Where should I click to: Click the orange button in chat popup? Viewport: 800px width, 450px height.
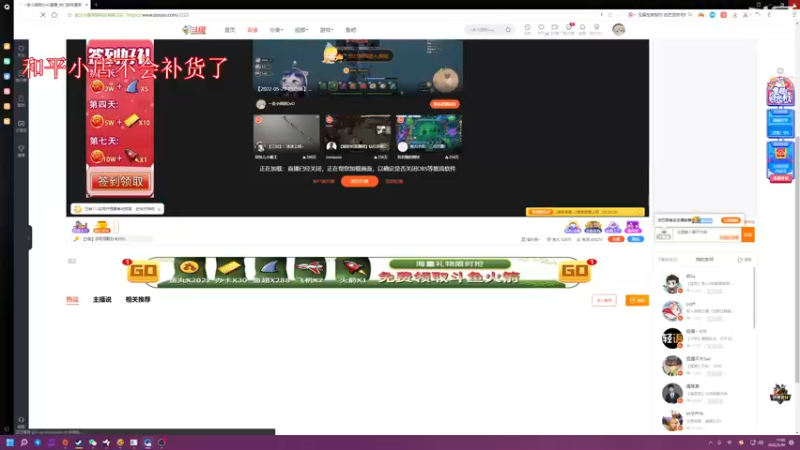pyautogui.click(x=731, y=220)
